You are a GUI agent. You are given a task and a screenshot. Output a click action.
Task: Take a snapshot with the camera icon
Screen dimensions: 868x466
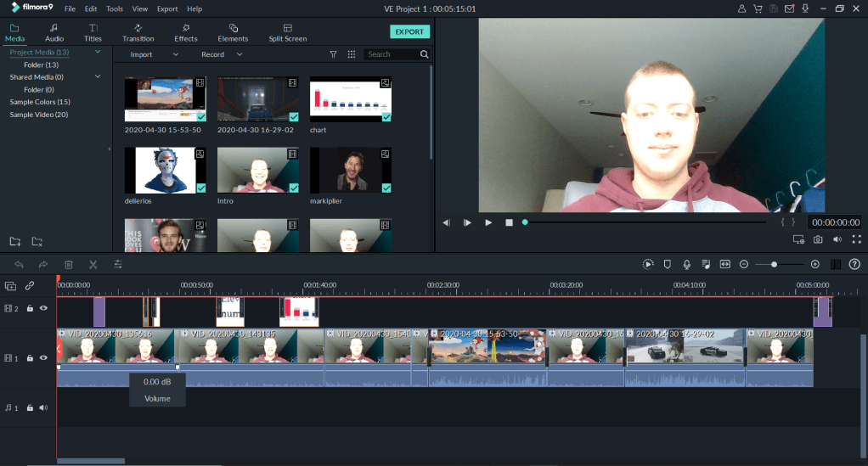click(818, 240)
